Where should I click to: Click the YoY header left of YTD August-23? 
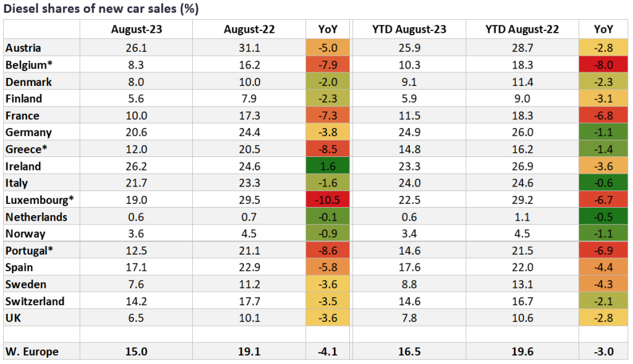tap(327, 29)
